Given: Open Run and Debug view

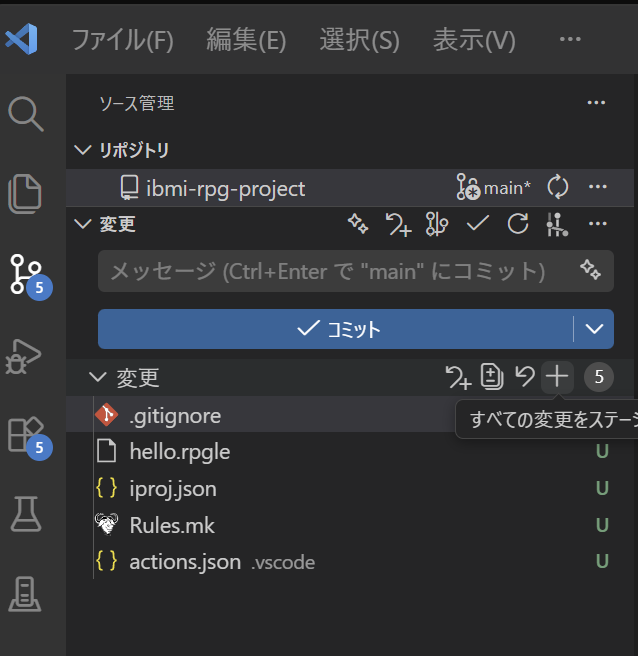Looking at the screenshot, I should point(25,354).
